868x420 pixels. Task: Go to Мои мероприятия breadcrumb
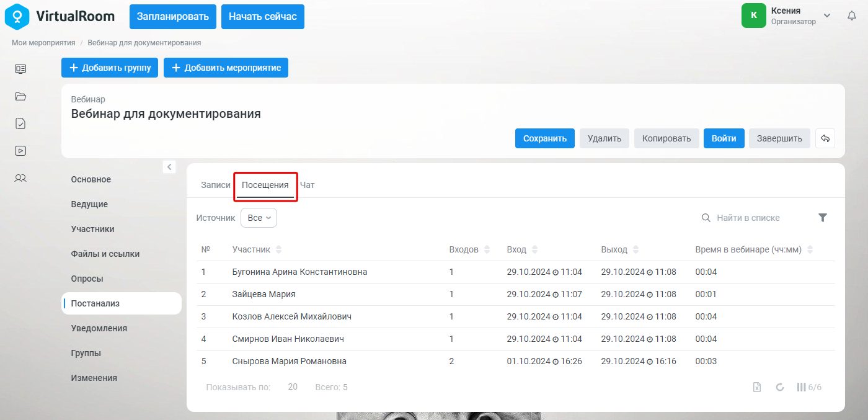coord(43,43)
